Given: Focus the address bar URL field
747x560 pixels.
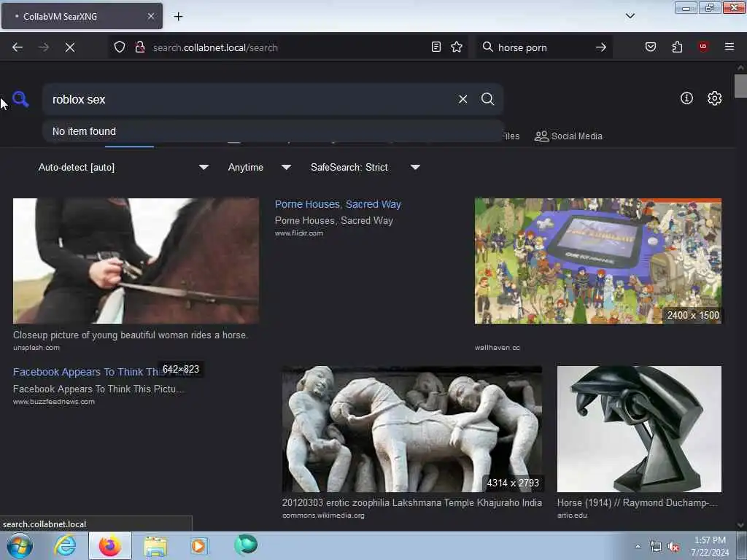Looking at the screenshot, I should coord(287,47).
